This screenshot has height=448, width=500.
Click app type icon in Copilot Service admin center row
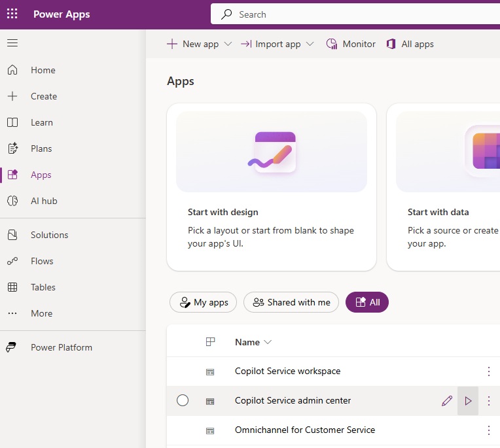pyautogui.click(x=210, y=401)
